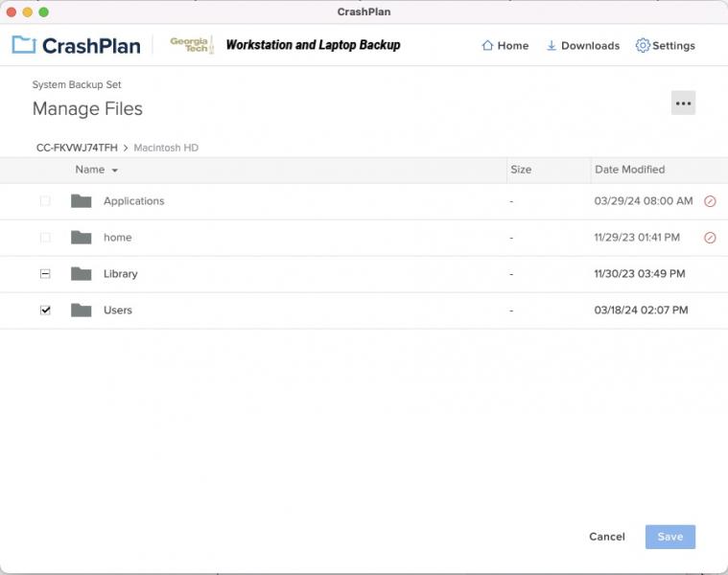This screenshot has height=575, width=728.
Task: Check the Applications folder checkbox
Action: (x=45, y=201)
